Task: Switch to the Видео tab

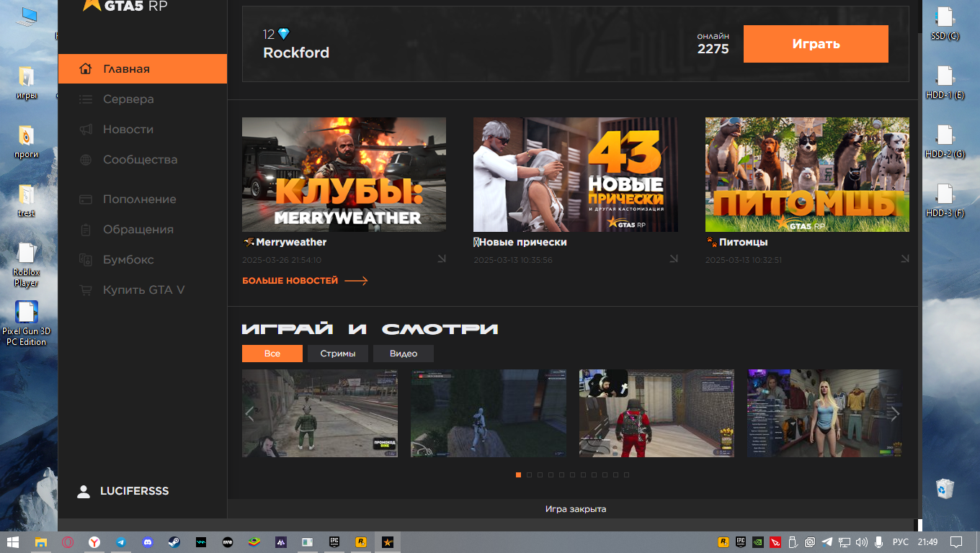Action: [404, 354]
